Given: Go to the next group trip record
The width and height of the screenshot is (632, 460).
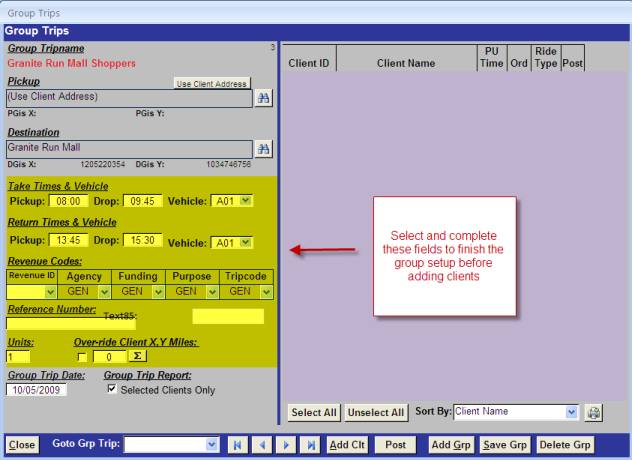Looking at the screenshot, I should [286, 444].
